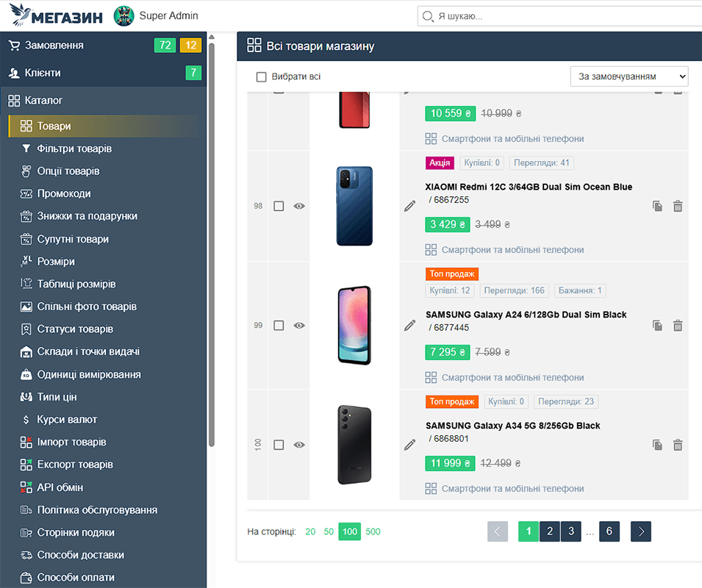
Task: Go to page 2
Action: tap(550, 531)
